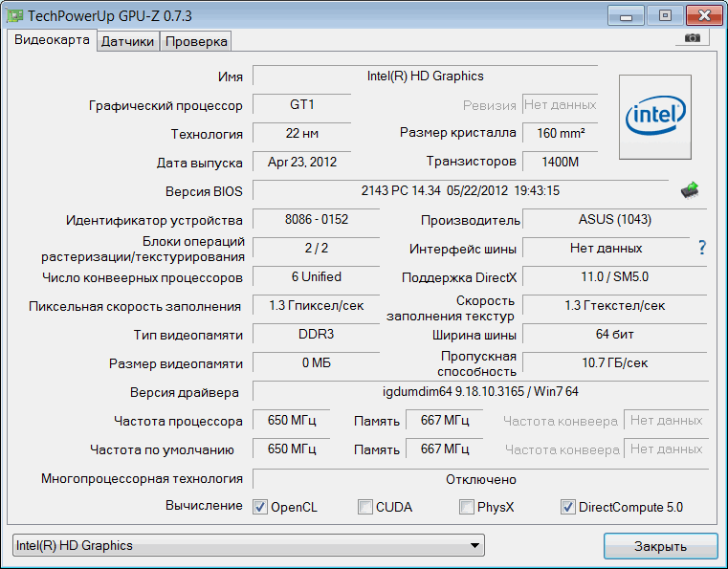The height and width of the screenshot is (569, 728).
Task: Click the DDR3 memory type field
Action: (317, 335)
